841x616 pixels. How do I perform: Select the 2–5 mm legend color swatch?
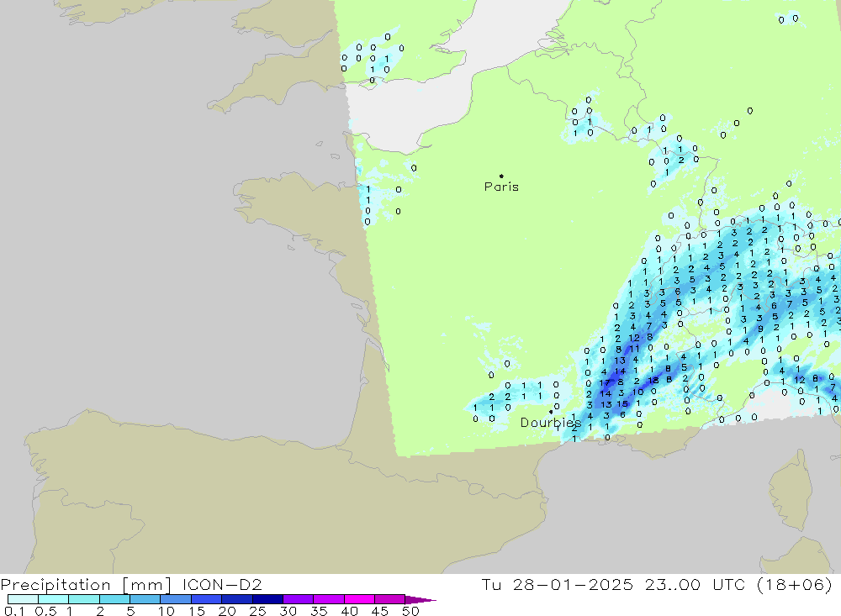coord(114,599)
